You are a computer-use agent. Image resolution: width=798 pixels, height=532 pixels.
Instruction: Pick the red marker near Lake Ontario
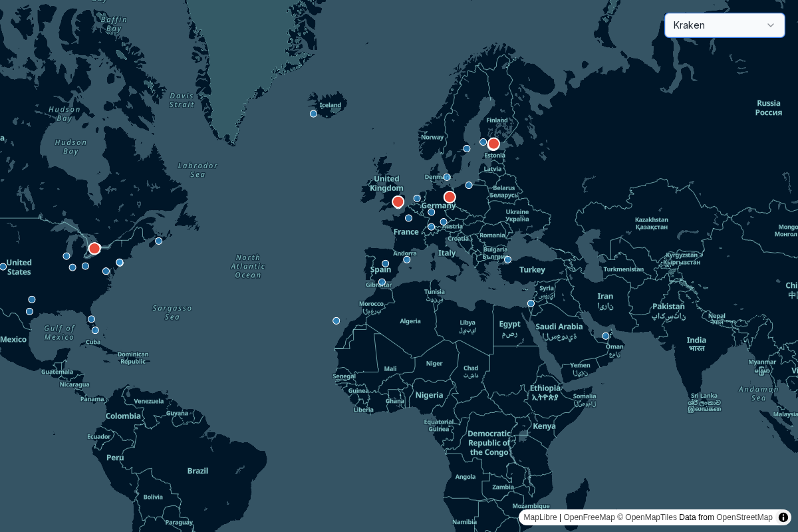(x=94, y=248)
